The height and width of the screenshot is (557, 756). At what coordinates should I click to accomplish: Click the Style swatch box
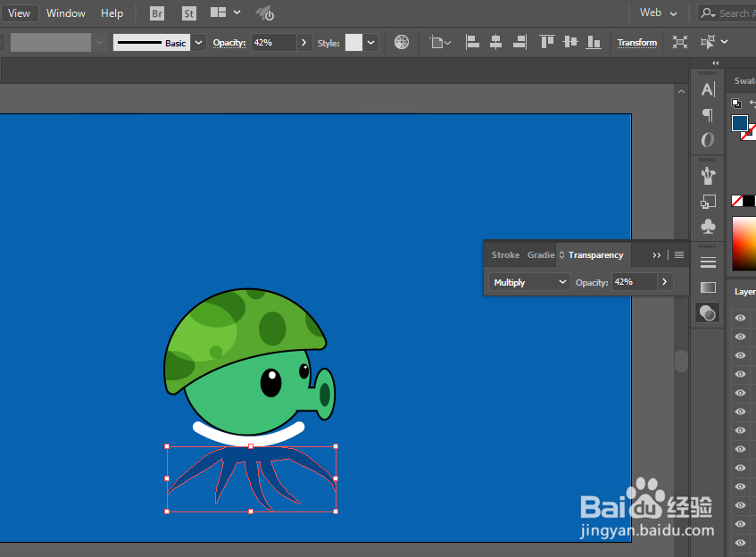(x=353, y=43)
